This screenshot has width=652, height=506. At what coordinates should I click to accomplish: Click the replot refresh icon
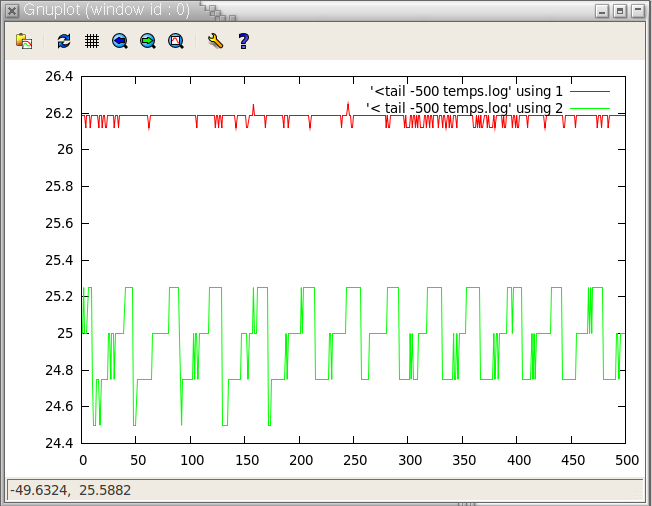(x=64, y=41)
